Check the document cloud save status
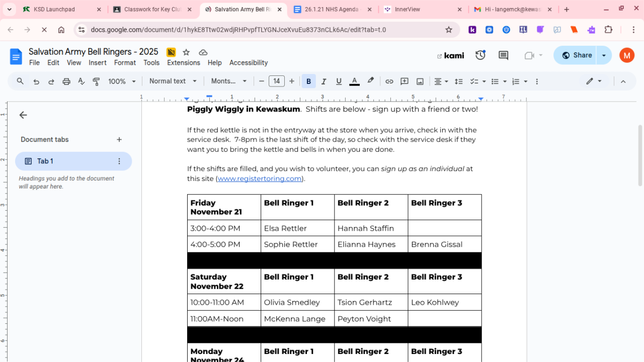Screen dimensions: 644x362 (203, 52)
